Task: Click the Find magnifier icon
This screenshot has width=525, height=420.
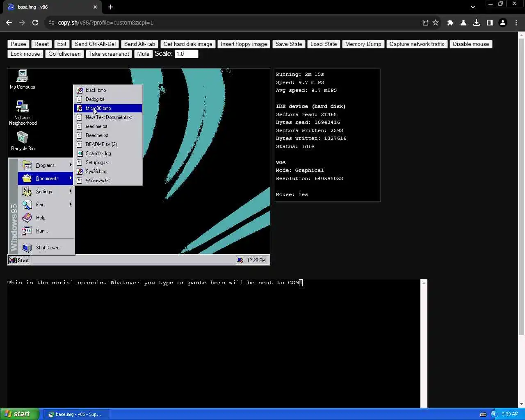Action: pyautogui.click(x=27, y=205)
